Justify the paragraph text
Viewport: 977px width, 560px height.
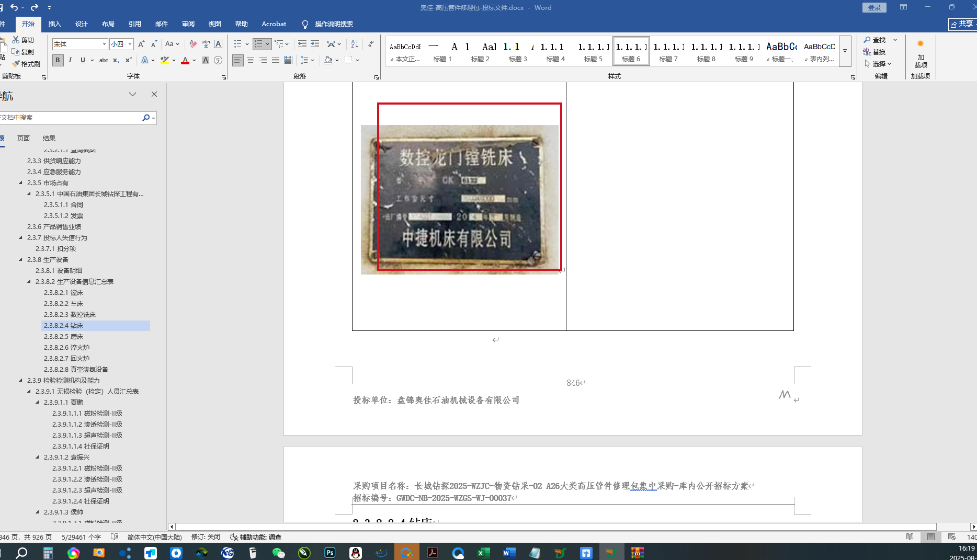point(276,60)
